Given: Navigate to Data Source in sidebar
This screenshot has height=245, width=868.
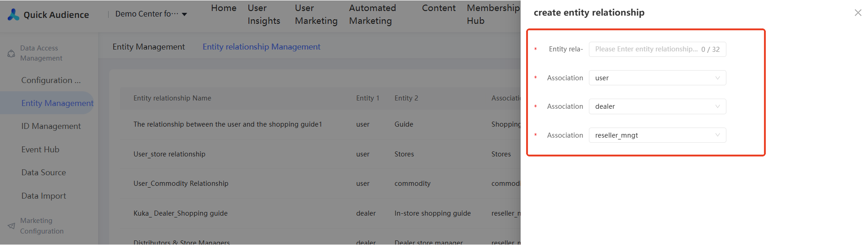Looking at the screenshot, I should 44,173.
